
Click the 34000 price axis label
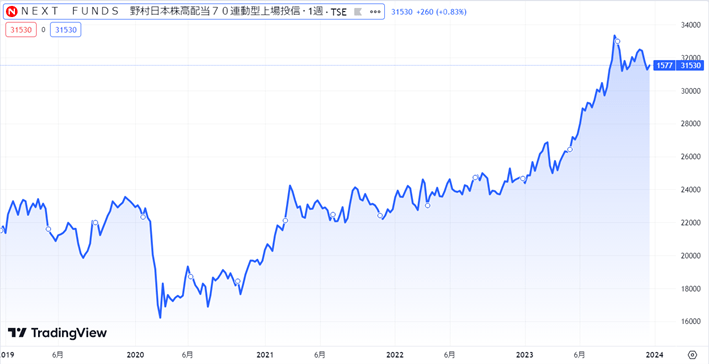691,25
